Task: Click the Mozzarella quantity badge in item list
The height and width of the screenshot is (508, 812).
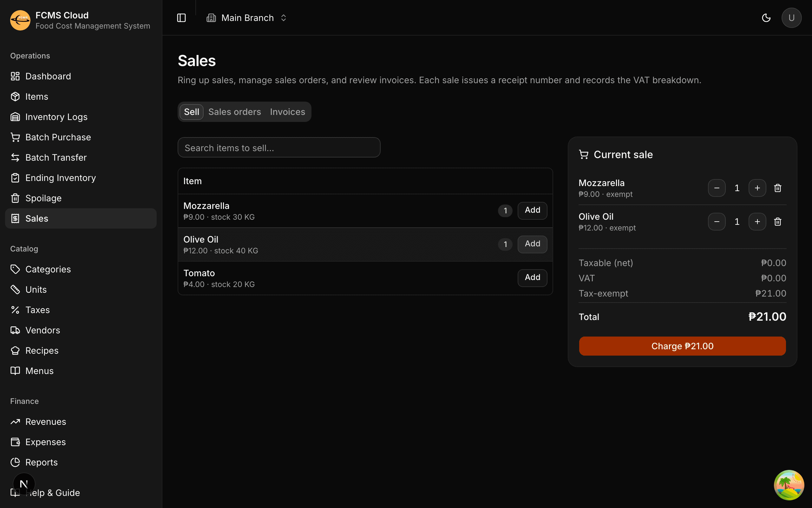Action: click(x=505, y=211)
